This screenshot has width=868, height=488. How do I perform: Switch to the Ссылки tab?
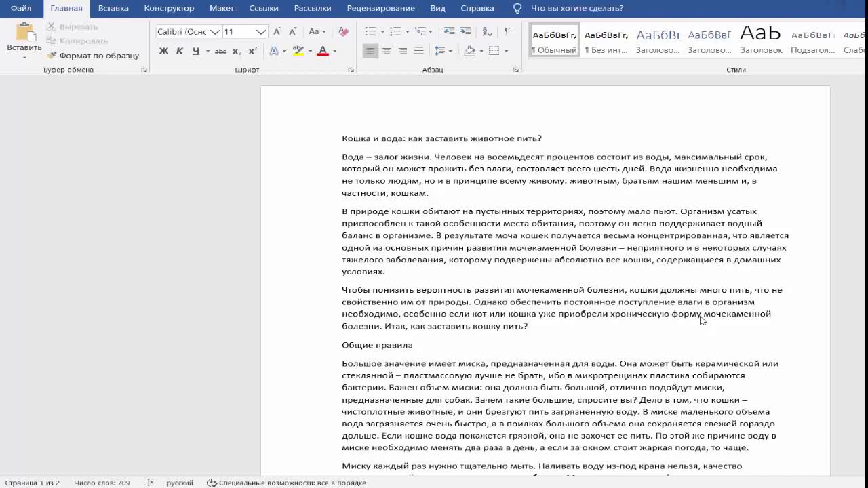point(264,8)
